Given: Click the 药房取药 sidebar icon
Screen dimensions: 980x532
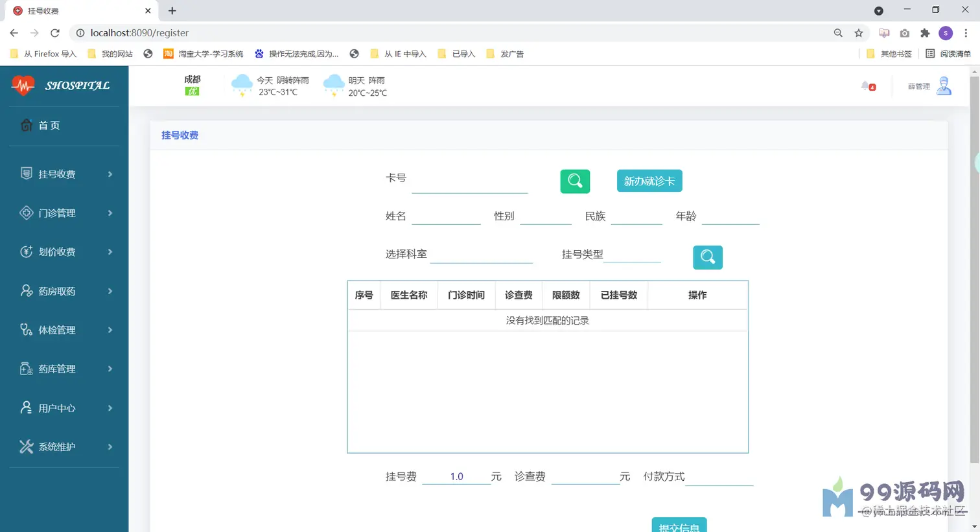Looking at the screenshot, I should [26, 291].
